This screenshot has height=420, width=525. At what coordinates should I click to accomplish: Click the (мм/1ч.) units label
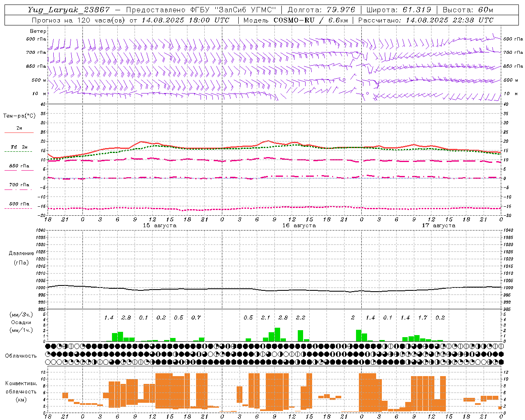coord(21,330)
